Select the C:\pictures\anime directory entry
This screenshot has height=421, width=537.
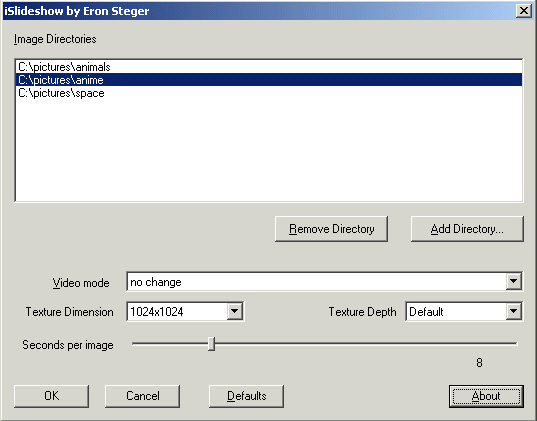pyautogui.click(x=269, y=80)
